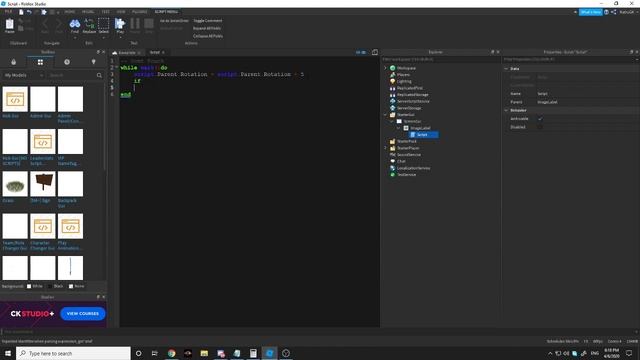Screen dimensions: 640x360
Task: Toggle the Disabled checkbox
Action: [540, 127]
